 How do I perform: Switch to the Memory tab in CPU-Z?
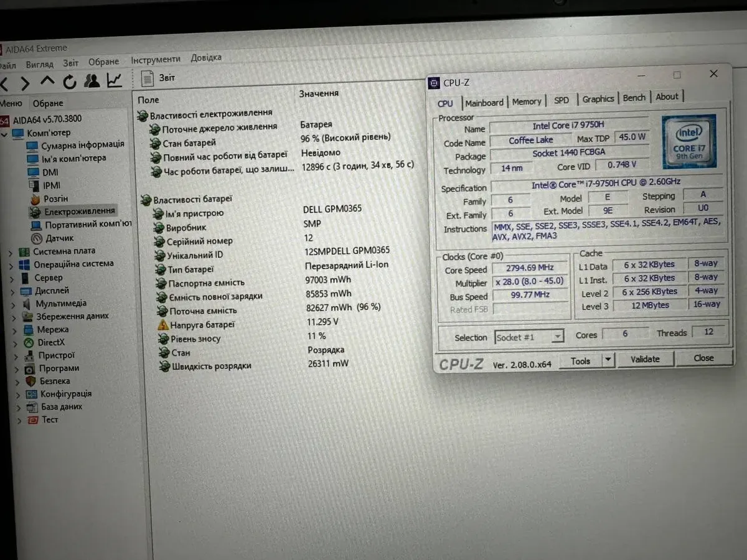coord(527,101)
